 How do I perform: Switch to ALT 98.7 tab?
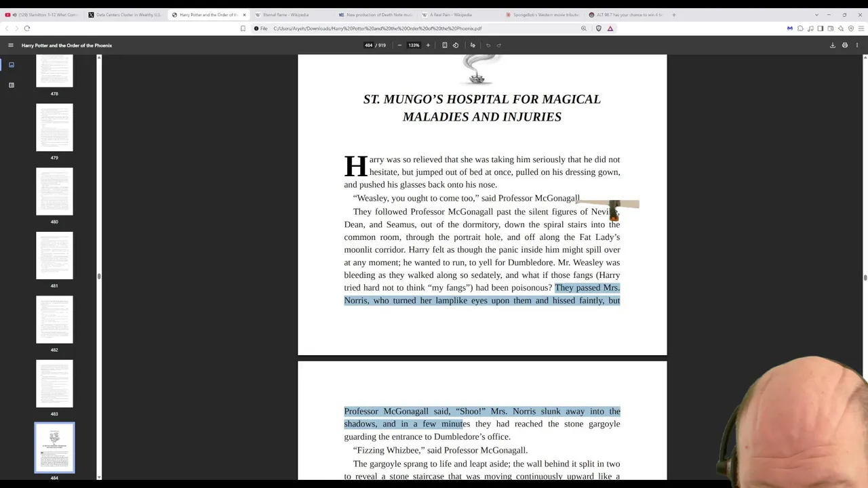(x=625, y=14)
